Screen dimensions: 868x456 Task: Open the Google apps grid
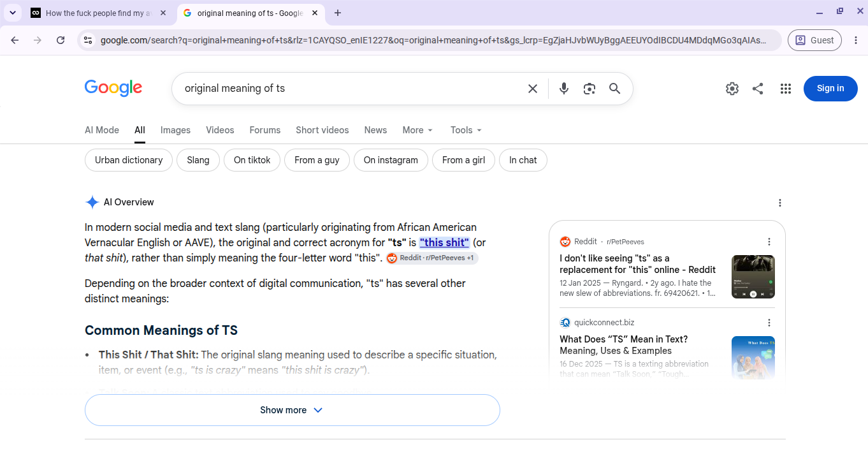coord(786,89)
